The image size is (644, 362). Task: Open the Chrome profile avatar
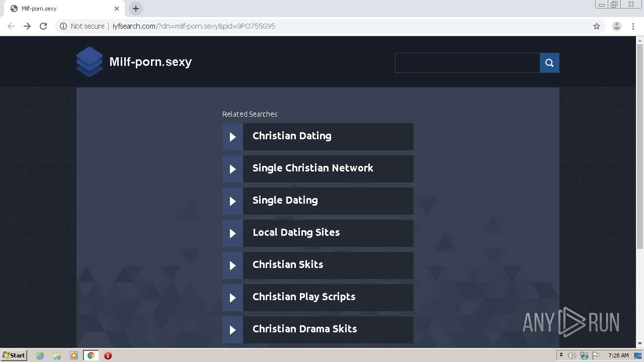click(x=617, y=26)
